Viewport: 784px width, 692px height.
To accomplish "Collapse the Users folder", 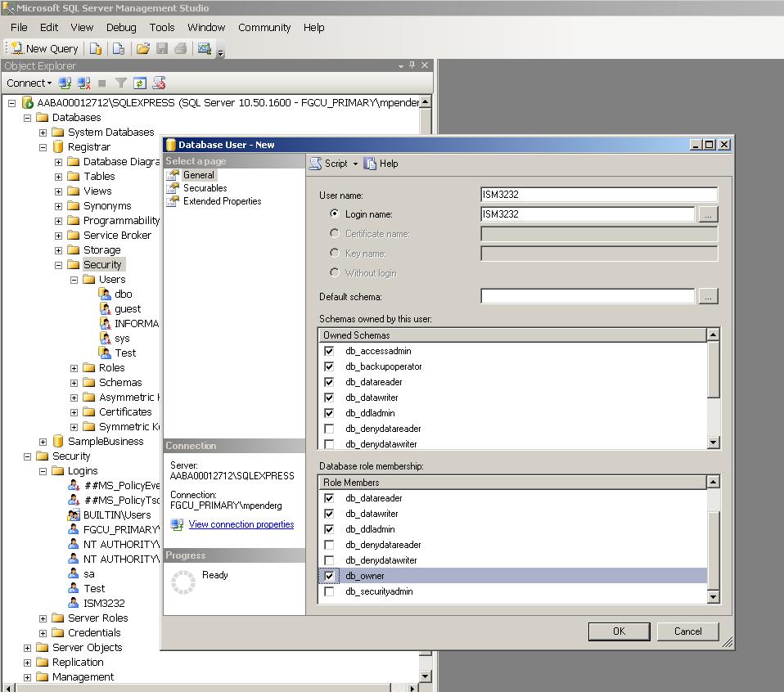I will tap(74, 280).
